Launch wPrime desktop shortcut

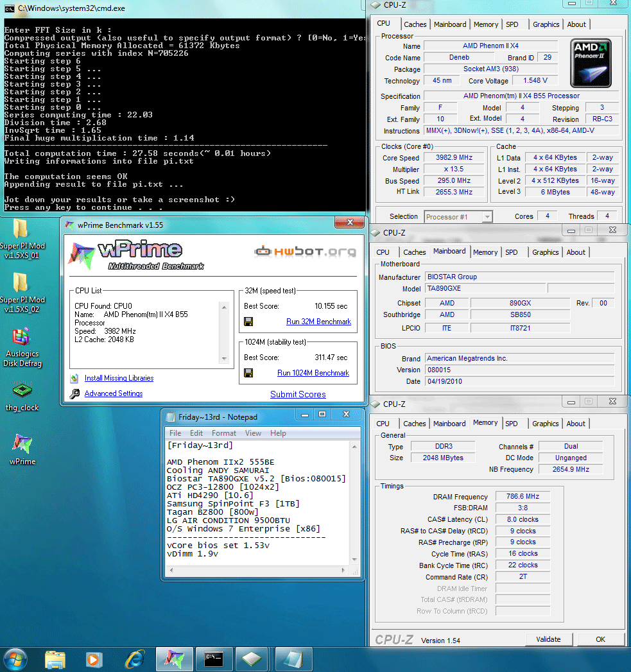tap(22, 449)
